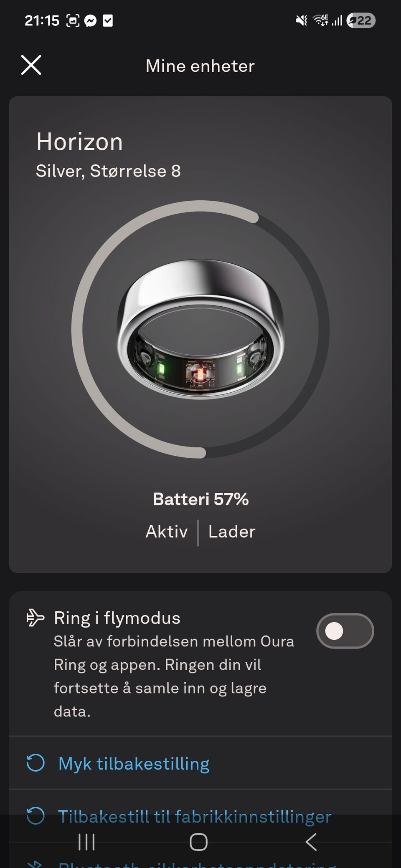Tap the Messenger notification icon in status bar
401x868 pixels.
[90, 20]
